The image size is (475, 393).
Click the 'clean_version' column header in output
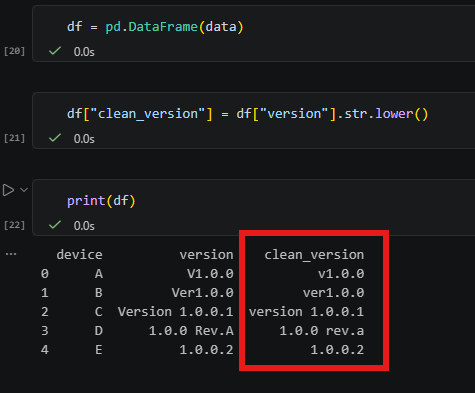pyautogui.click(x=314, y=255)
